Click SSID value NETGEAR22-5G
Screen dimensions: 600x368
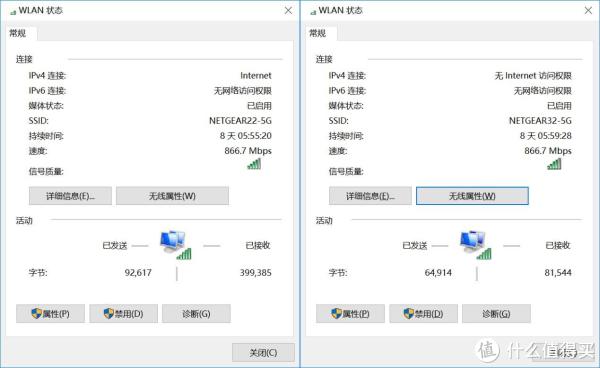click(x=240, y=121)
